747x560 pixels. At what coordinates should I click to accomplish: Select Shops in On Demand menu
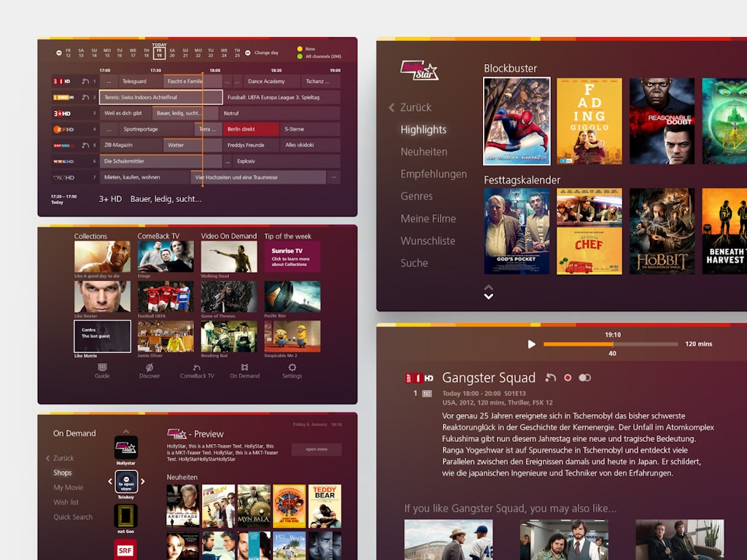tap(63, 472)
